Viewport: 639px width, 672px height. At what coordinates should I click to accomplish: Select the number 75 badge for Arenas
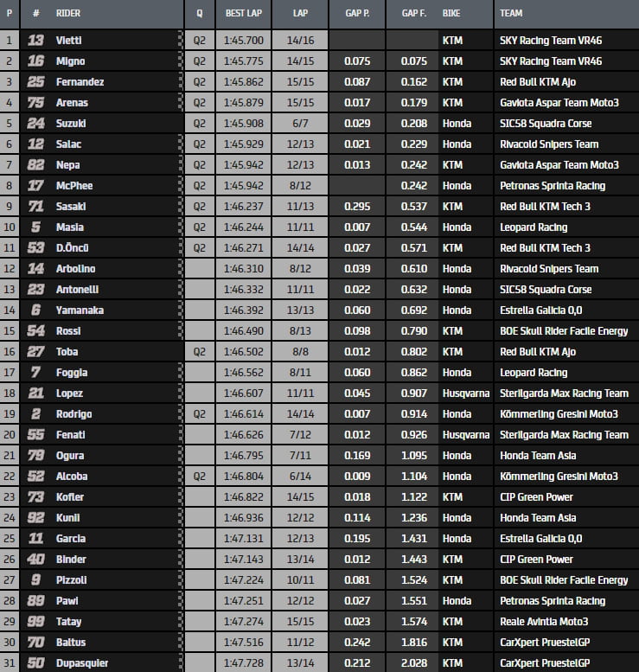tap(36, 103)
